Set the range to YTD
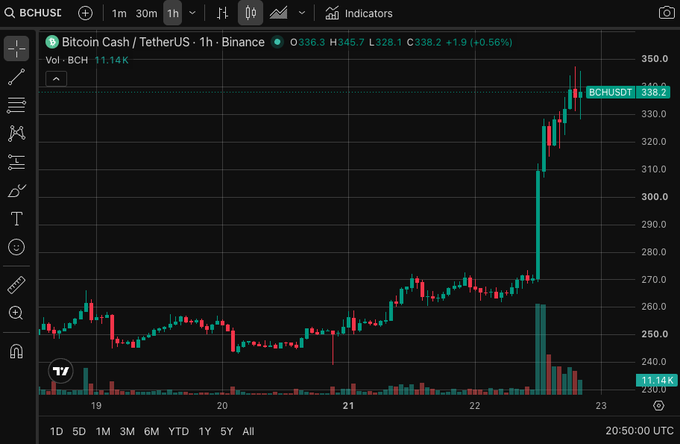Screen dimensions: 680x444 [x=179, y=431]
